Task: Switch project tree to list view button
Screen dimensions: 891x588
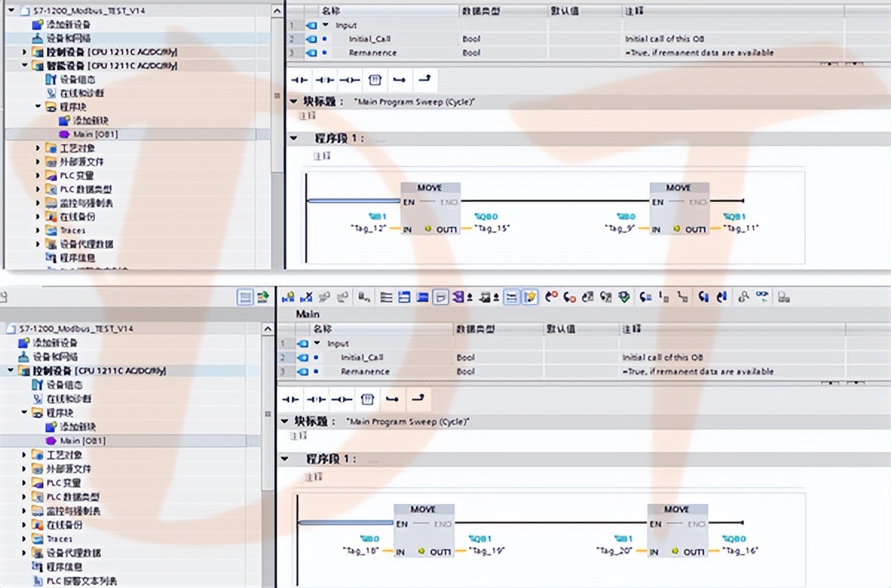Action: pyautogui.click(x=244, y=298)
